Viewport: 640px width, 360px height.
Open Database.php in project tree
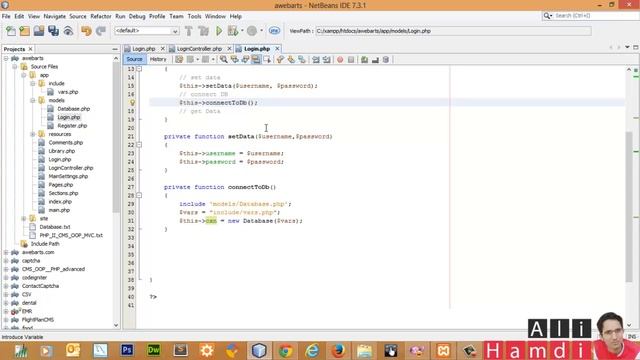[x=73, y=109]
